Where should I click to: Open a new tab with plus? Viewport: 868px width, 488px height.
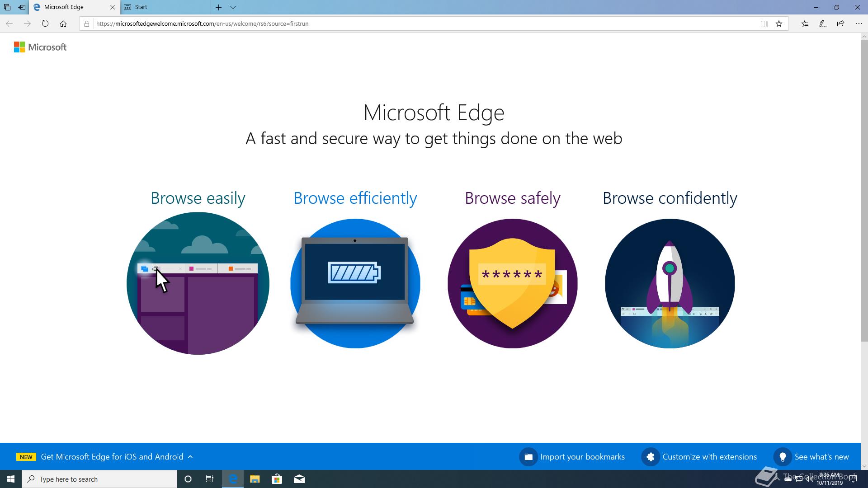tap(218, 7)
